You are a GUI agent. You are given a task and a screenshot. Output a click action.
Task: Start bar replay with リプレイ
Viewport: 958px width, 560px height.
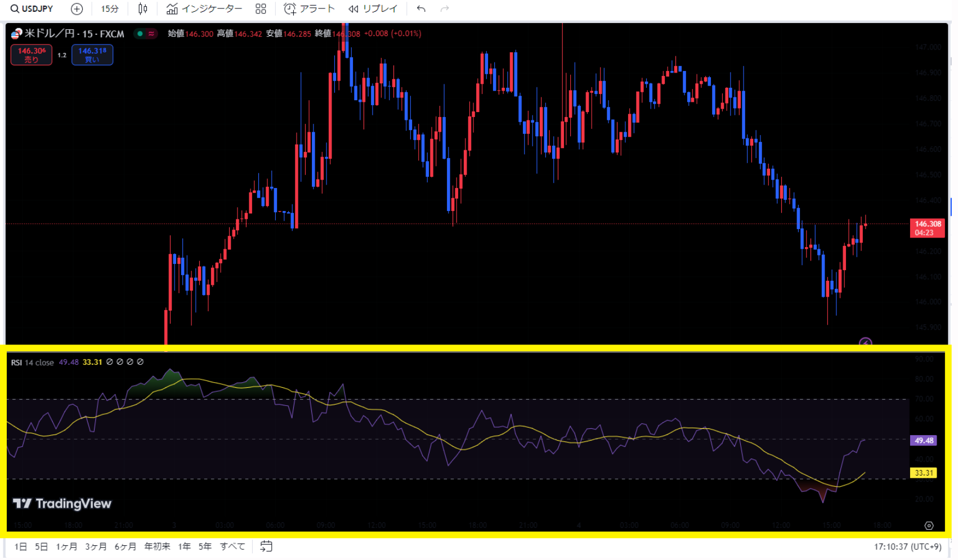[x=373, y=9]
